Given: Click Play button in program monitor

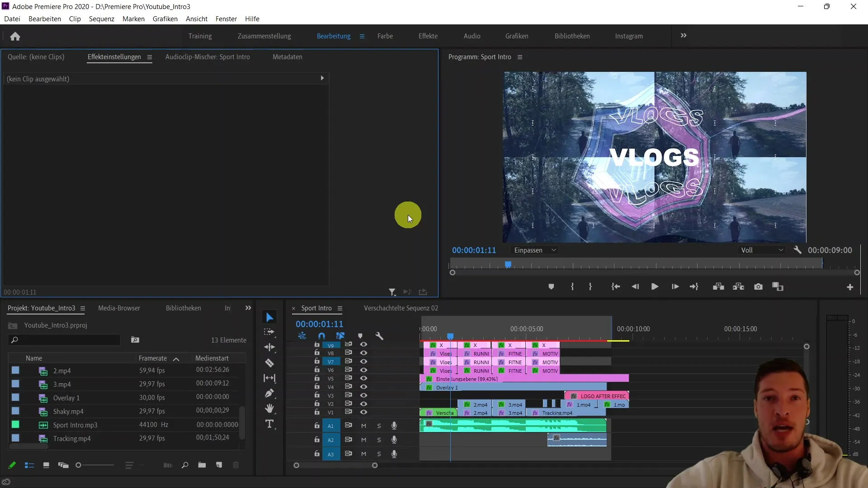Looking at the screenshot, I should pos(654,287).
